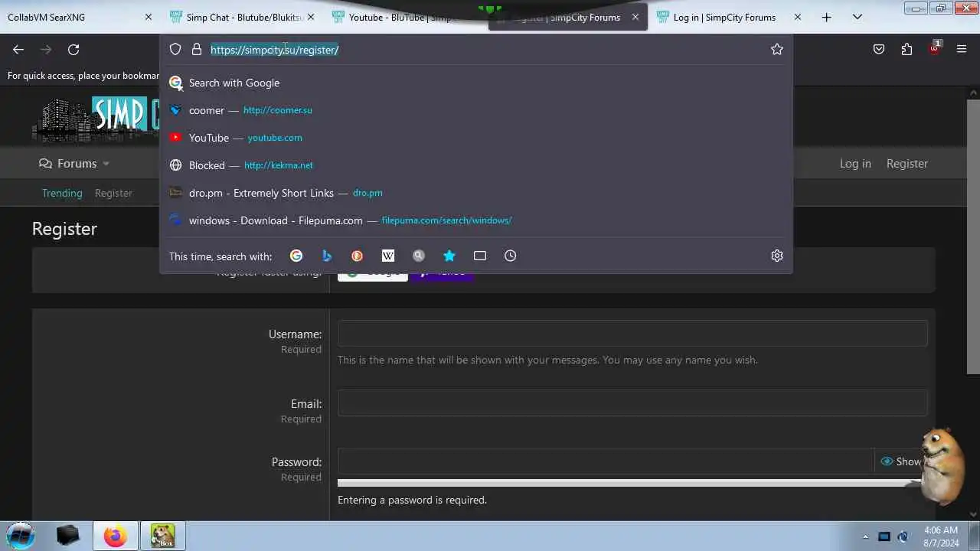The image size is (980, 551).
Task: Click the Email input field
Action: click(632, 403)
